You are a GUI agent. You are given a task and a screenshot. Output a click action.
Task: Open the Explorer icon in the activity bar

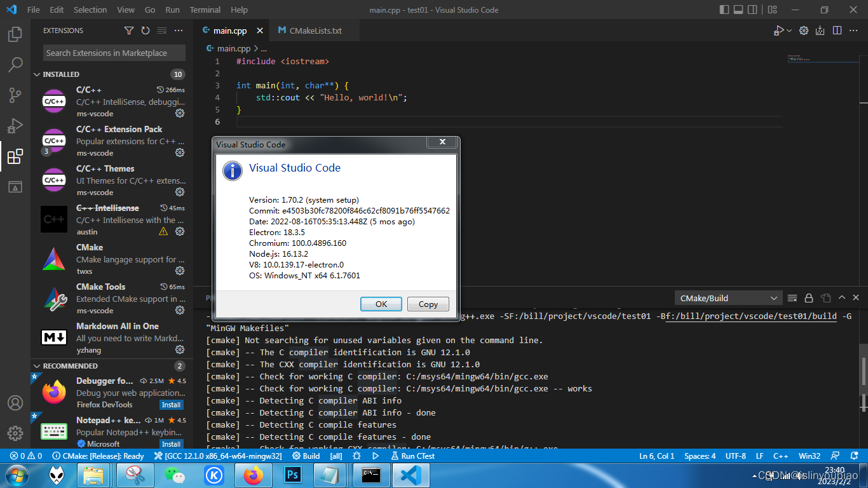coord(16,33)
